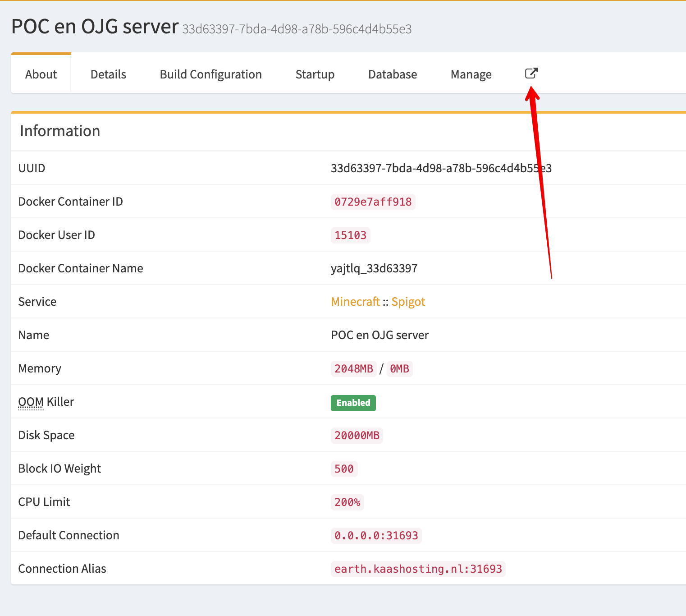Screen dimensions: 686x616
Task: Click the 0MB swap value
Action: (399, 368)
